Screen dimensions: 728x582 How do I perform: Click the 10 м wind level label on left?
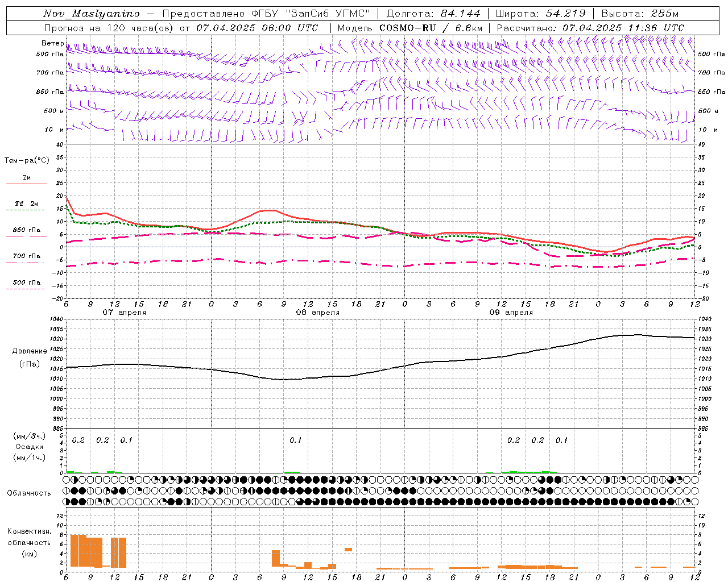(x=55, y=130)
